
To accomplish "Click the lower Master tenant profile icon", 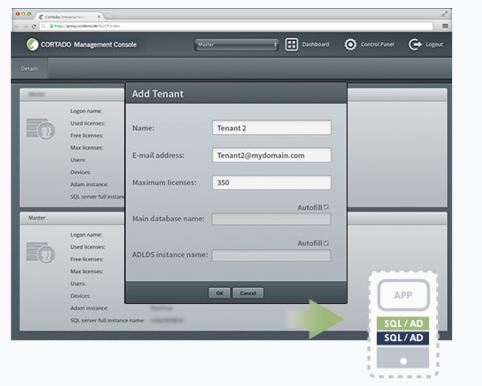I will point(40,252).
